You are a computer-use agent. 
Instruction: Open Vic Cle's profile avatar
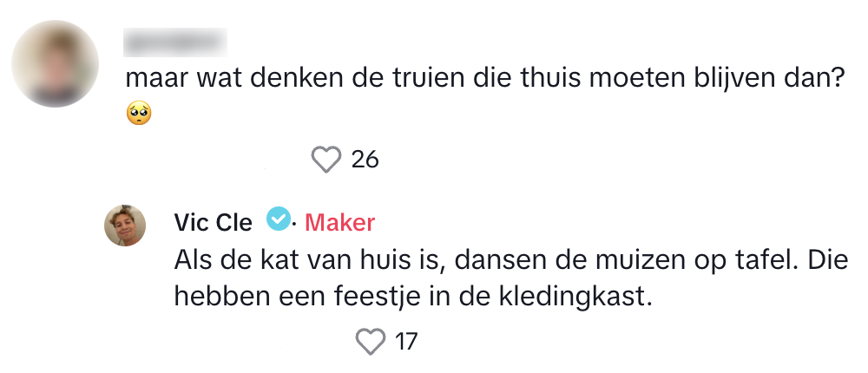125,226
